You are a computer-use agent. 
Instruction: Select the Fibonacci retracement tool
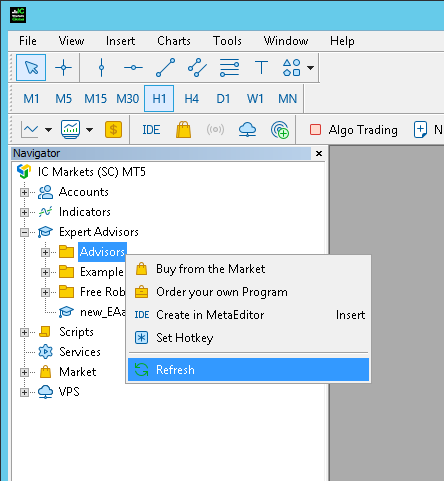229,68
